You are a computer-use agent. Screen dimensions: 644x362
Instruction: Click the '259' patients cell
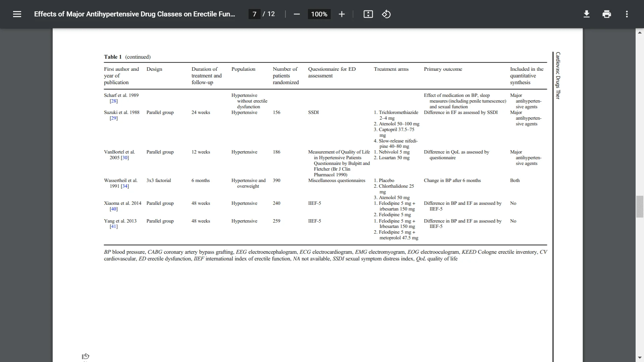point(276,221)
